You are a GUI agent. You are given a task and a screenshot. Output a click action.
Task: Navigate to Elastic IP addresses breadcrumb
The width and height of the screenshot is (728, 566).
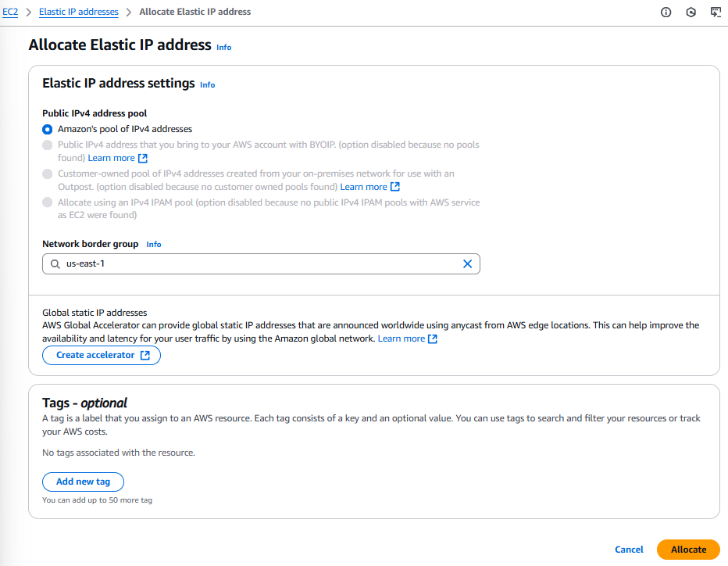pos(78,13)
